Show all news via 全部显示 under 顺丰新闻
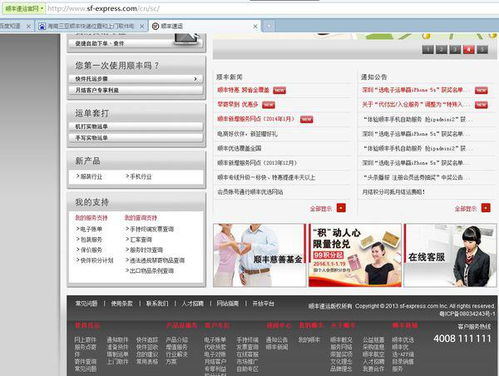 coord(321,209)
